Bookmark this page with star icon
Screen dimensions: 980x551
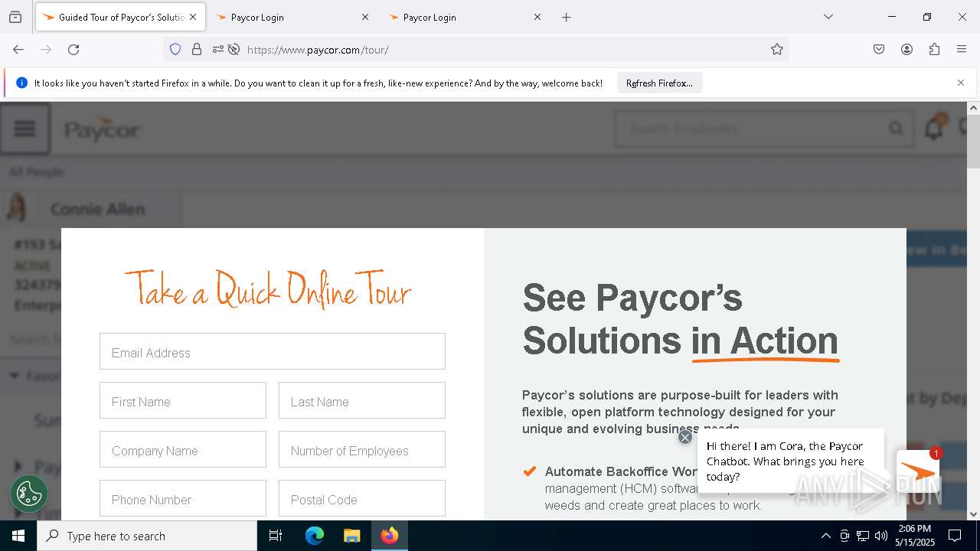pos(777,49)
